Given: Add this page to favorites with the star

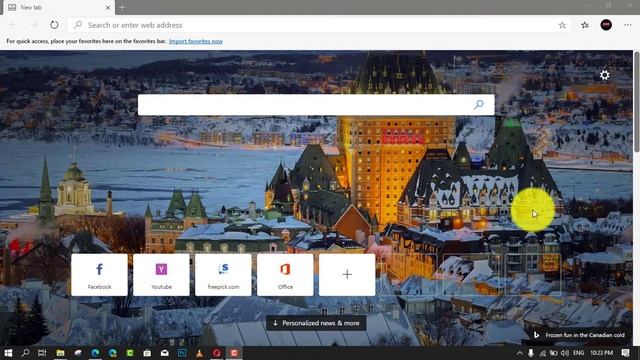Looking at the screenshot, I should tap(562, 25).
